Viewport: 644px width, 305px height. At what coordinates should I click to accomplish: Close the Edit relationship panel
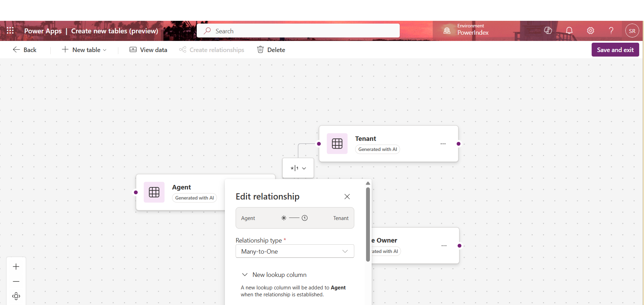(347, 197)
